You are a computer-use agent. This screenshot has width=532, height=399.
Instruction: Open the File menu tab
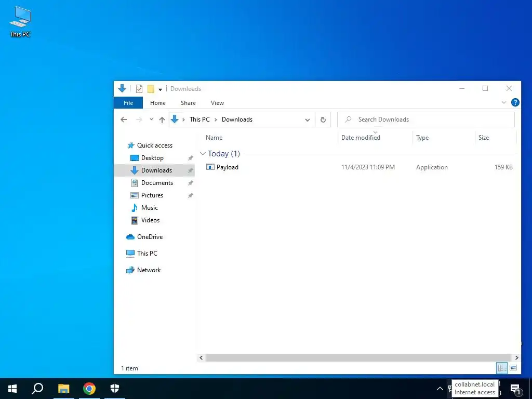pyautogui.click(x=128, y=103)
